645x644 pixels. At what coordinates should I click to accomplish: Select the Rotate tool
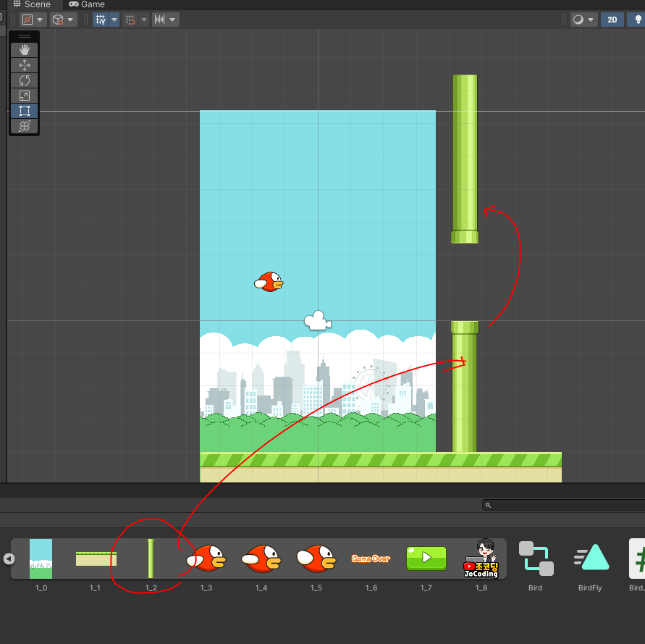tap(25, 80)
